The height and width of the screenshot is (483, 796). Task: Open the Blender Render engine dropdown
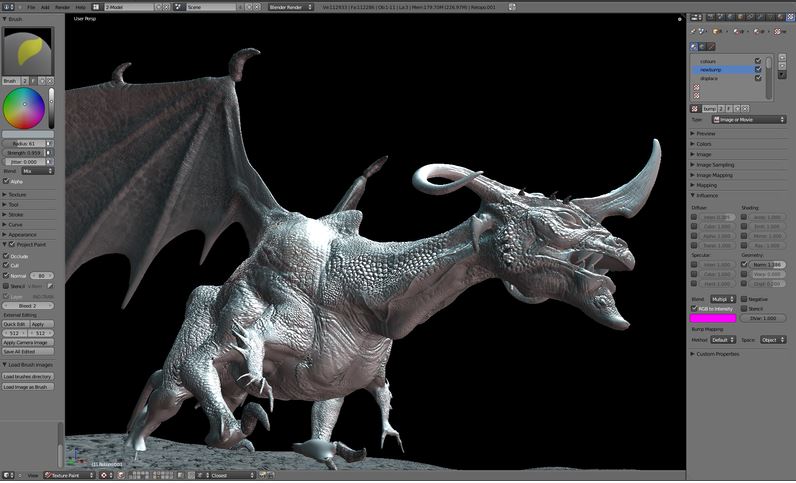[291, 7]
